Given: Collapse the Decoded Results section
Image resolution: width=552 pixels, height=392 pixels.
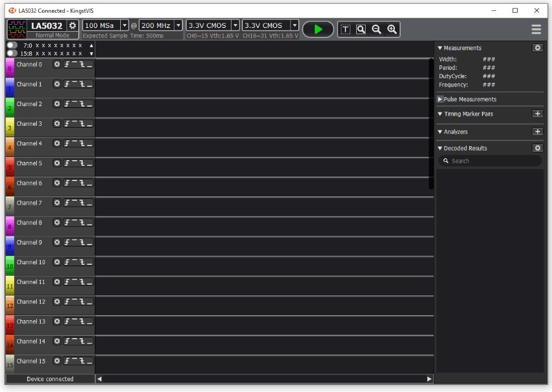Looking at the screenshot, I should pos(439,148).
